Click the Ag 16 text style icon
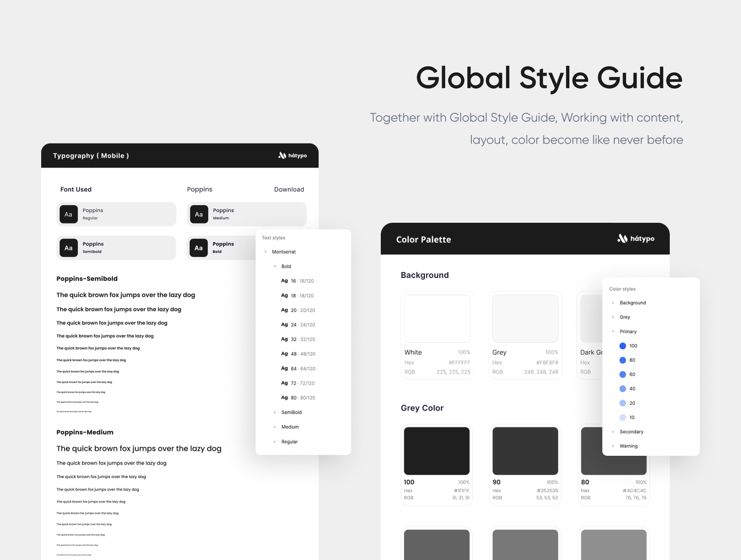The image size is (741, 560). point(284,281)
